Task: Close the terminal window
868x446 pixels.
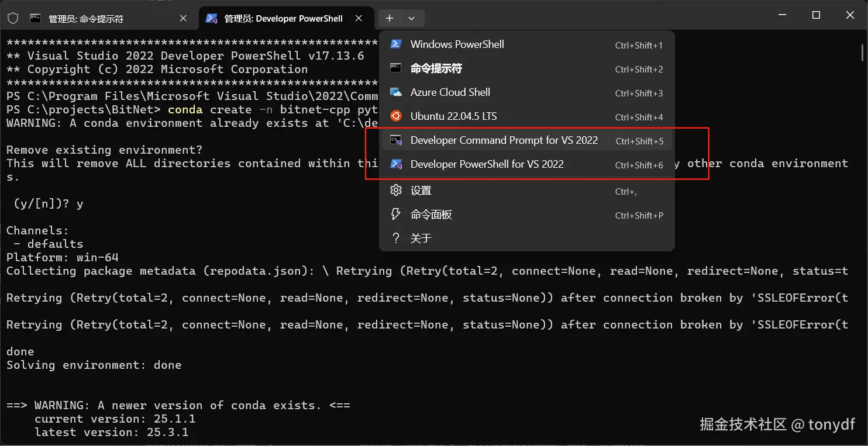Action: pyautogui.click(x=850, y=15)
